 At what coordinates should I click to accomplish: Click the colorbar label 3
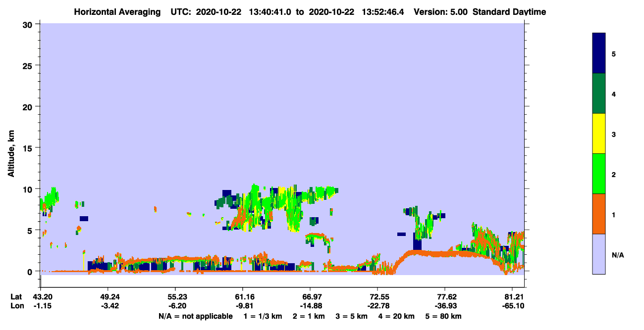pyautogui.click(x=614, y=135)
